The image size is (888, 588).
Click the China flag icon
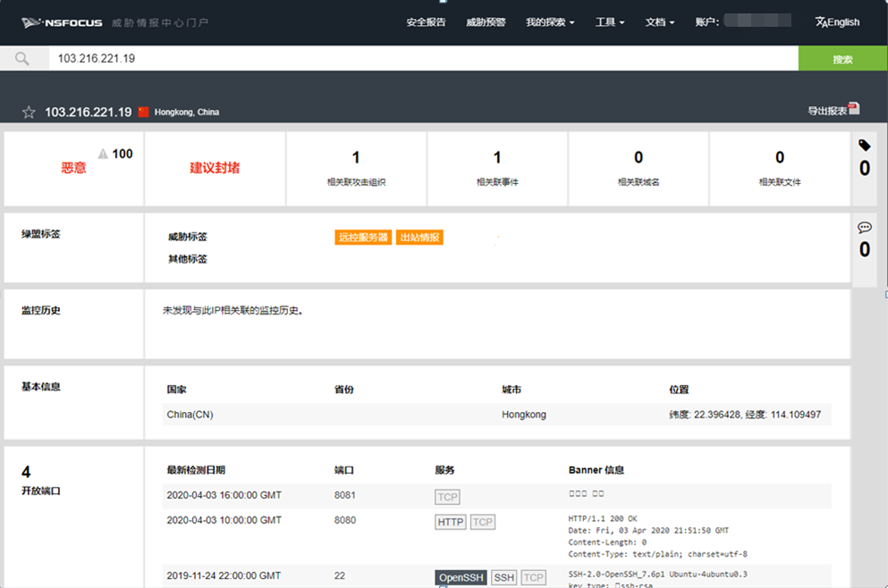click(143, 113)
